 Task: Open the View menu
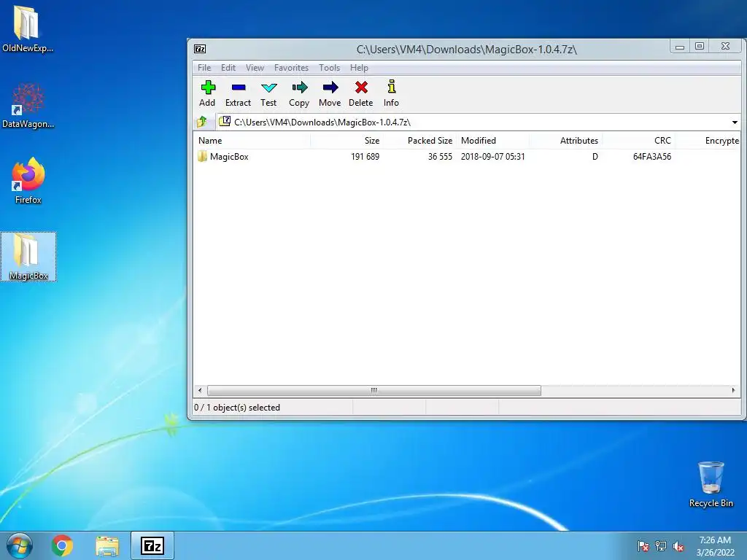click(255, 68)
